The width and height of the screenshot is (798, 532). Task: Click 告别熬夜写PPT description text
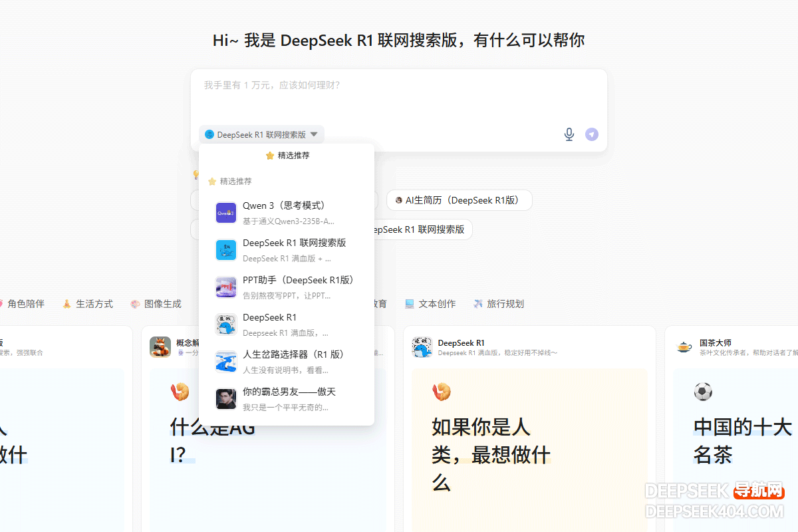point(285,296)
